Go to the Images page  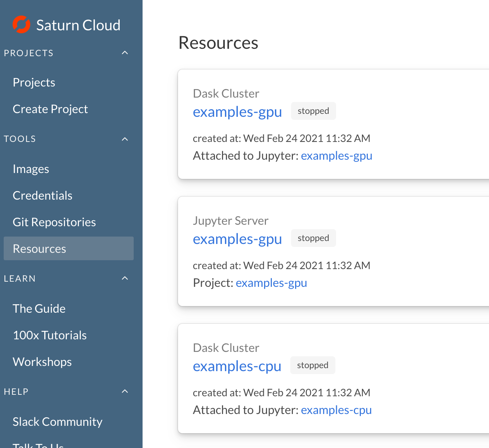click(x=31, y=169)
